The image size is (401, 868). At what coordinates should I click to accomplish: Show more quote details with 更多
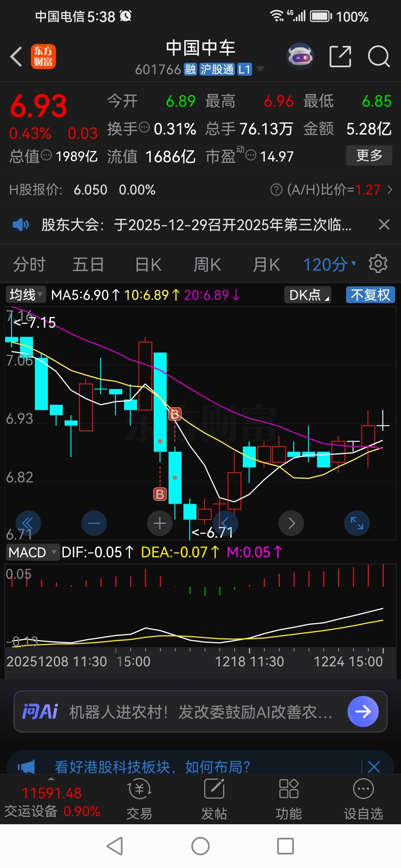click(369, 155)
